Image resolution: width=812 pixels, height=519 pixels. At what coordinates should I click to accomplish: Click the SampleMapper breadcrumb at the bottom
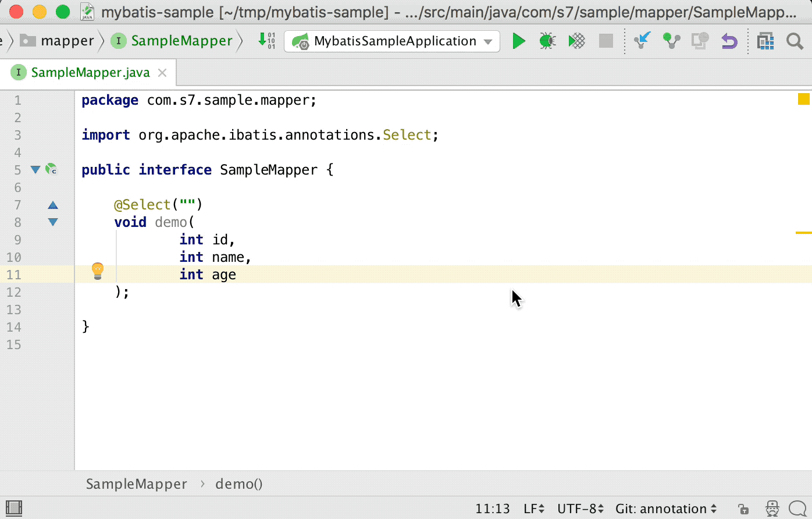coord(137,484)
